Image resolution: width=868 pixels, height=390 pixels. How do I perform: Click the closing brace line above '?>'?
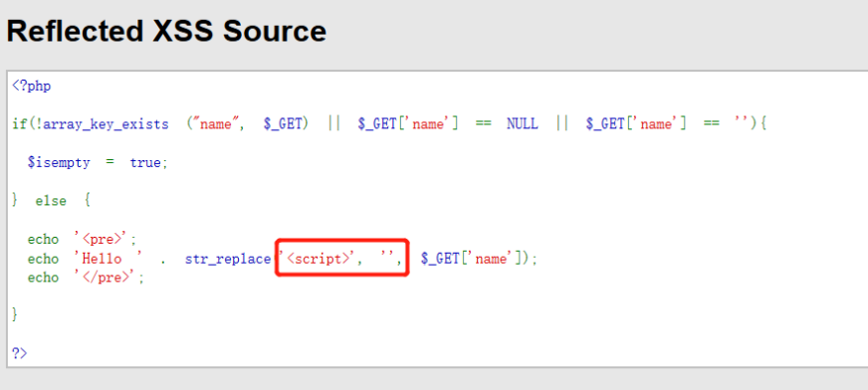pos(15,315)
